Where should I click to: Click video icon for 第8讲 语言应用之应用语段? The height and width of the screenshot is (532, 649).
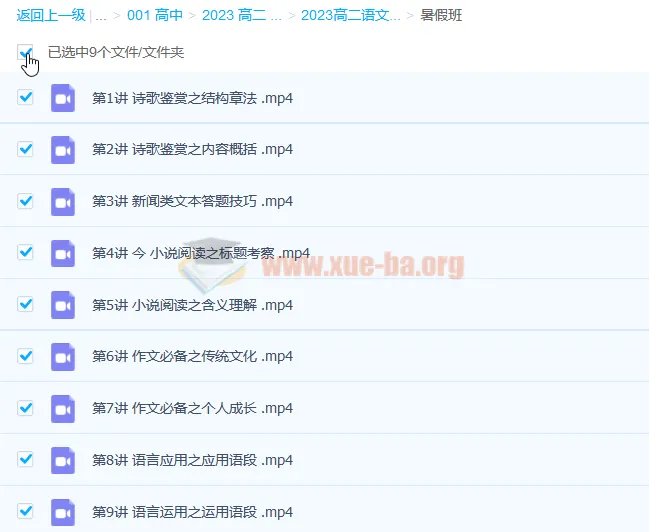point(63,460)
